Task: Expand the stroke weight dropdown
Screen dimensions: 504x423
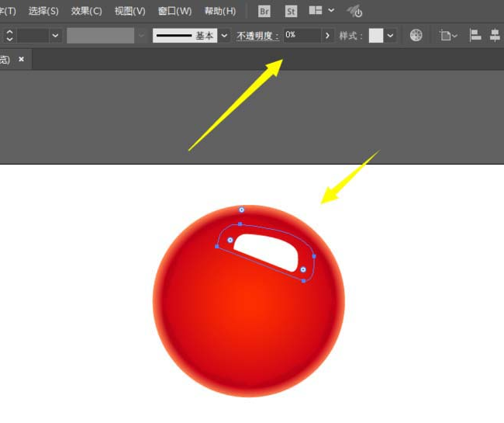Action: pyautogui.click(x=55, y=36)
